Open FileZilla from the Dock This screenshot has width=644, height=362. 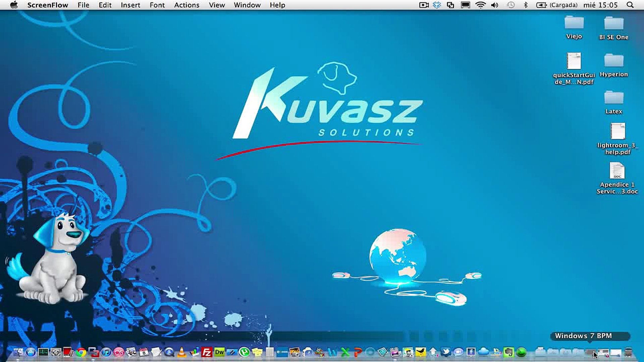coord(207,352)
